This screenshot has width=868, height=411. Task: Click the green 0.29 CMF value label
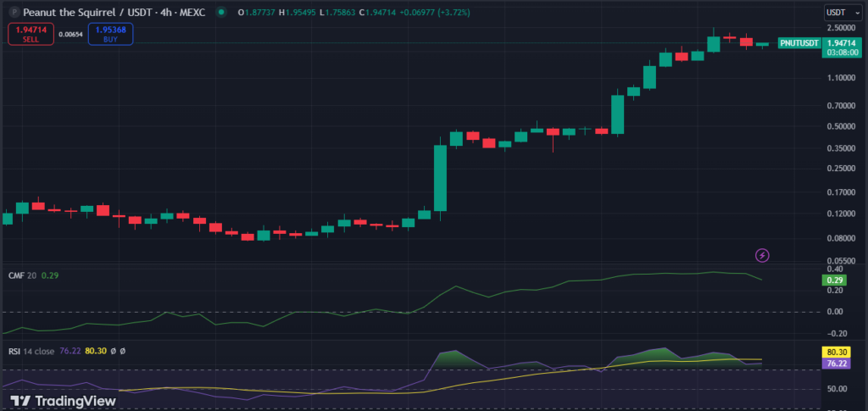click(835, 280)
